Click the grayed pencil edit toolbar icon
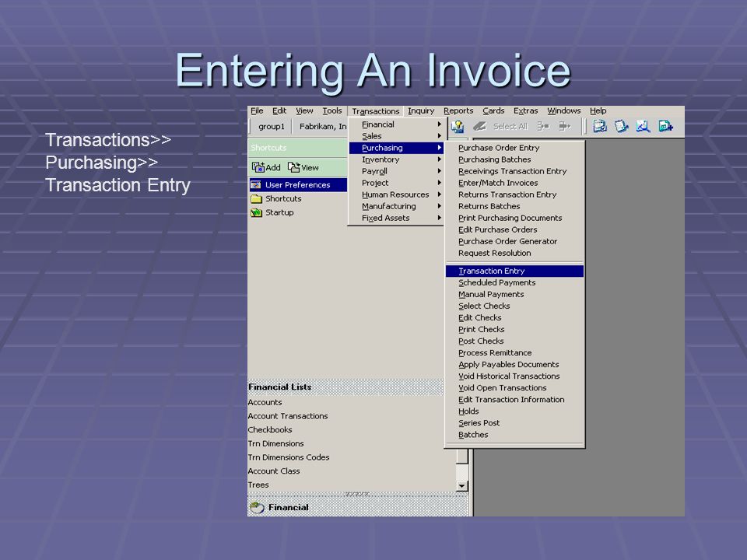 click(x=479, y=126)
